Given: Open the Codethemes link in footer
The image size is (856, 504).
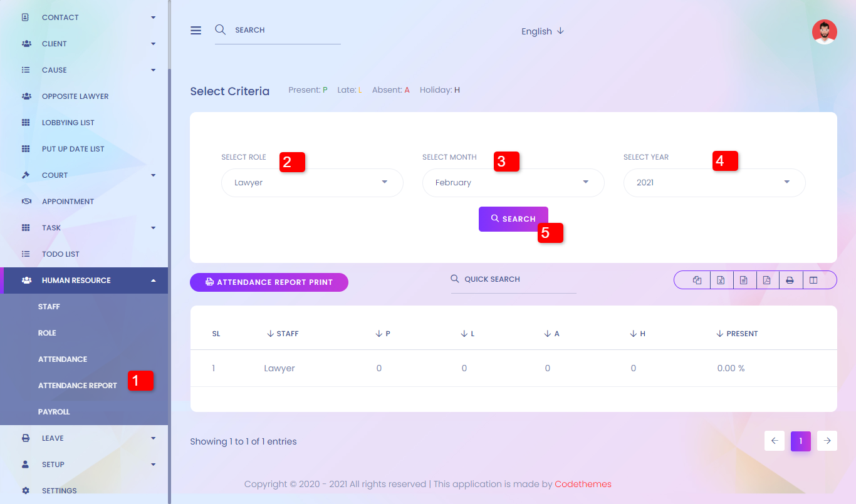Looking at the screenshot, I should [x=583, y=484].
